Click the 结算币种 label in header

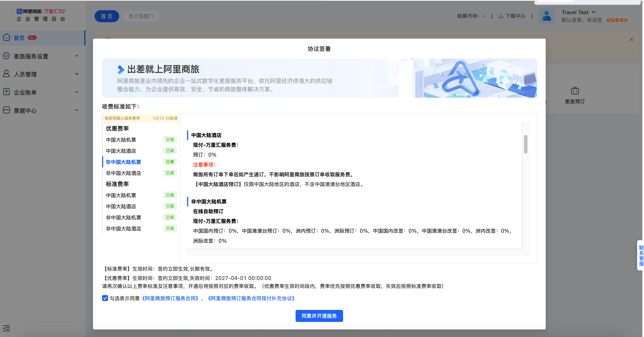[x=468, y=16]
